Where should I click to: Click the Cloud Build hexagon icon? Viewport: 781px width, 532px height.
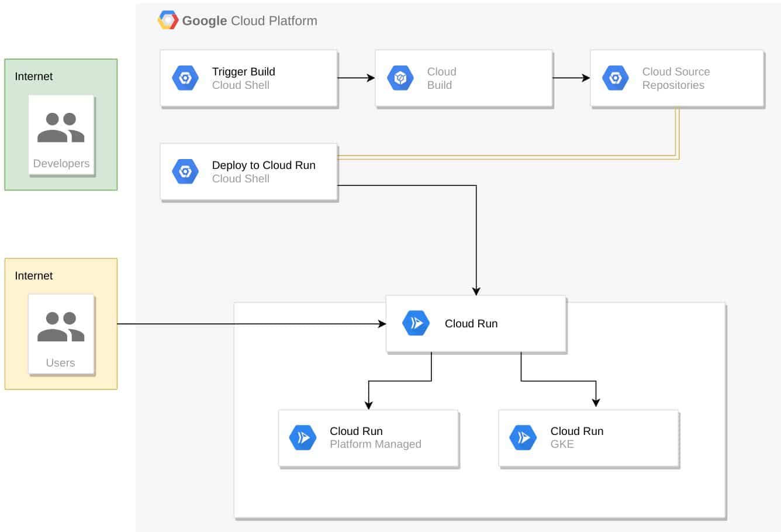point(400,78)
